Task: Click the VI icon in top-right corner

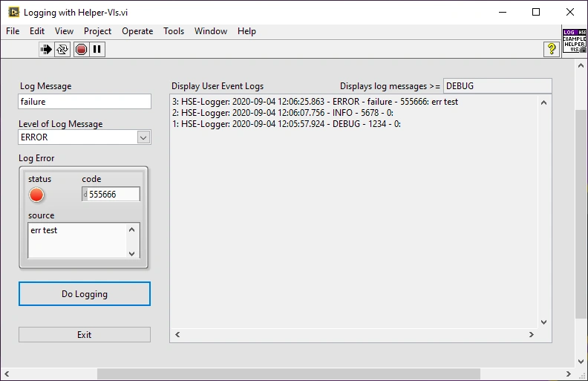Action: [574, 41]
